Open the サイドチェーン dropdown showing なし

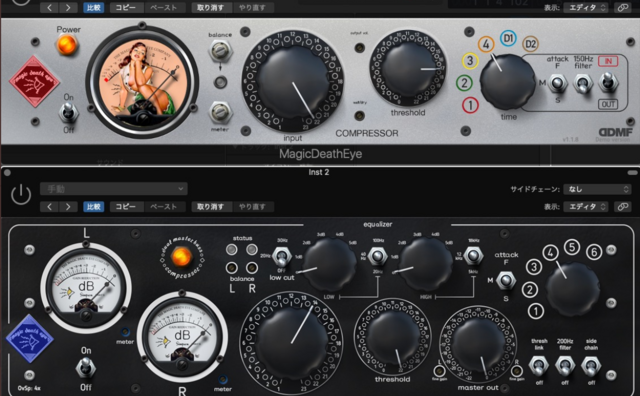[x=597, y=189]
